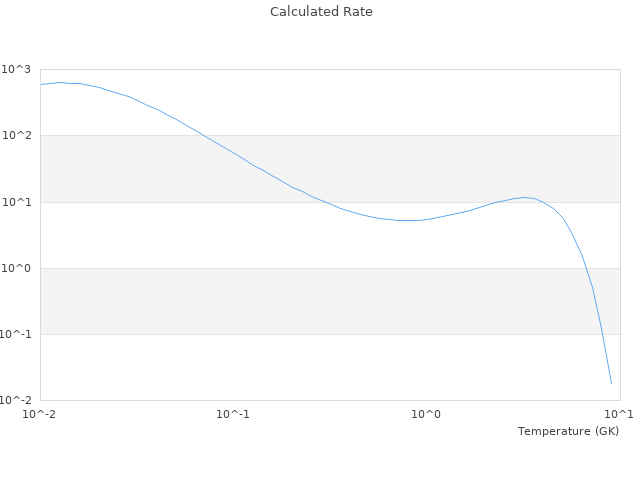
Task: Click the lower gray band of the plot
Action: (330, 301)
